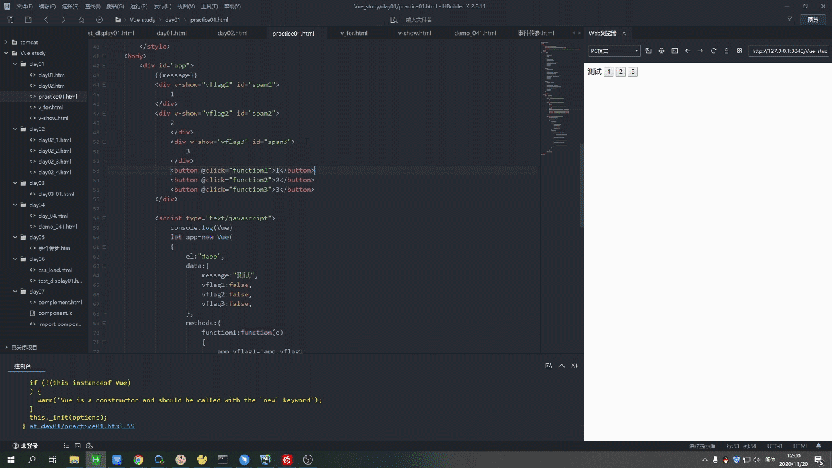Collapse the day04 folder
Screen dimensions: 832x468
click(15, 205)
